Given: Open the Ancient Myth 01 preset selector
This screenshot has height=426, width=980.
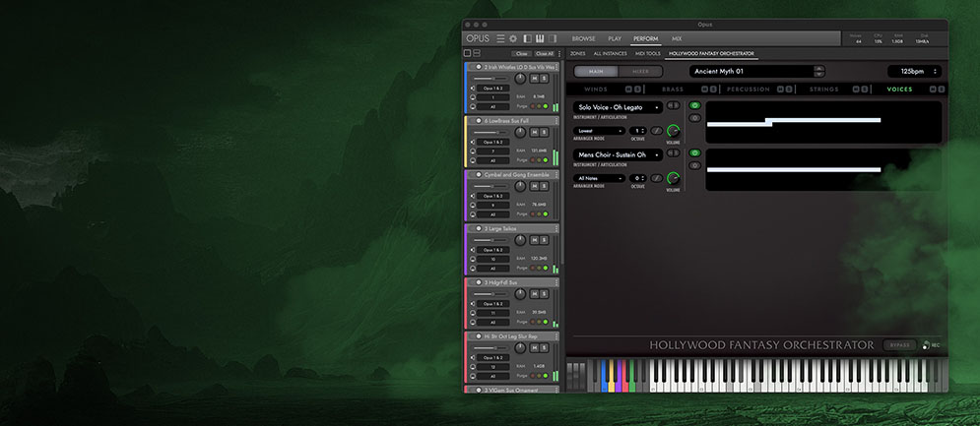Looking at the screenshot, I should click(x=756, y=71).
